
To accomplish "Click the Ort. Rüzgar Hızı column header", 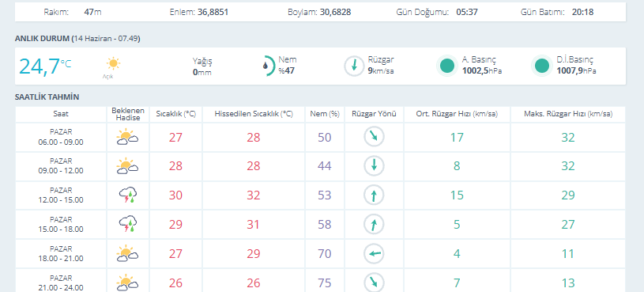I will click(458, 114).
